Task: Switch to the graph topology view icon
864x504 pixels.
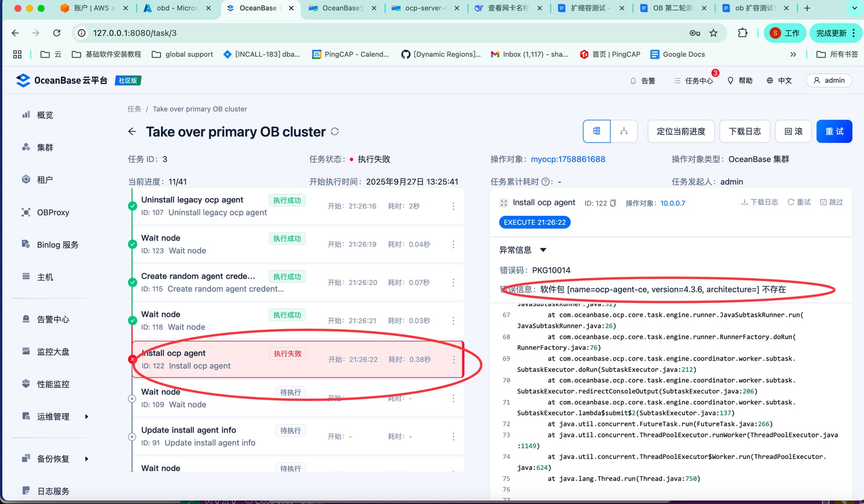Action: 624,131
